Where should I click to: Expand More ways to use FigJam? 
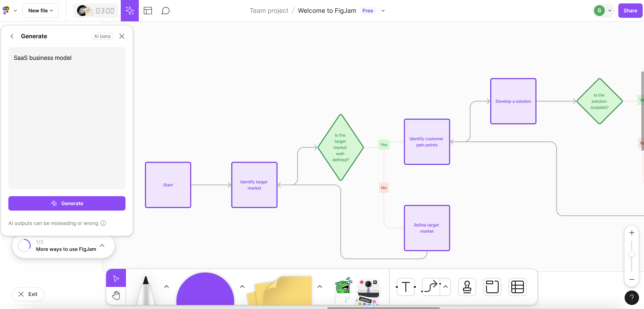[x=102, y=245]
